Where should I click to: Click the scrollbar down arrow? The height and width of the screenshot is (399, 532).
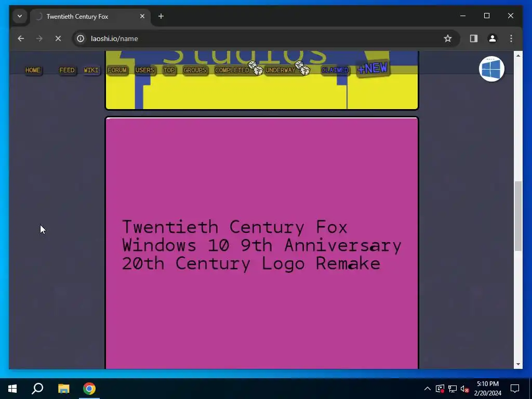518,364
